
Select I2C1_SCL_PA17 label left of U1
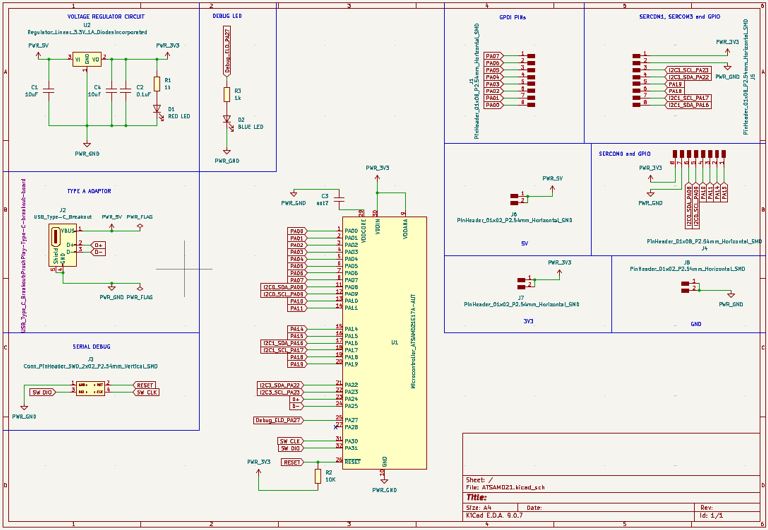(282, 350)
